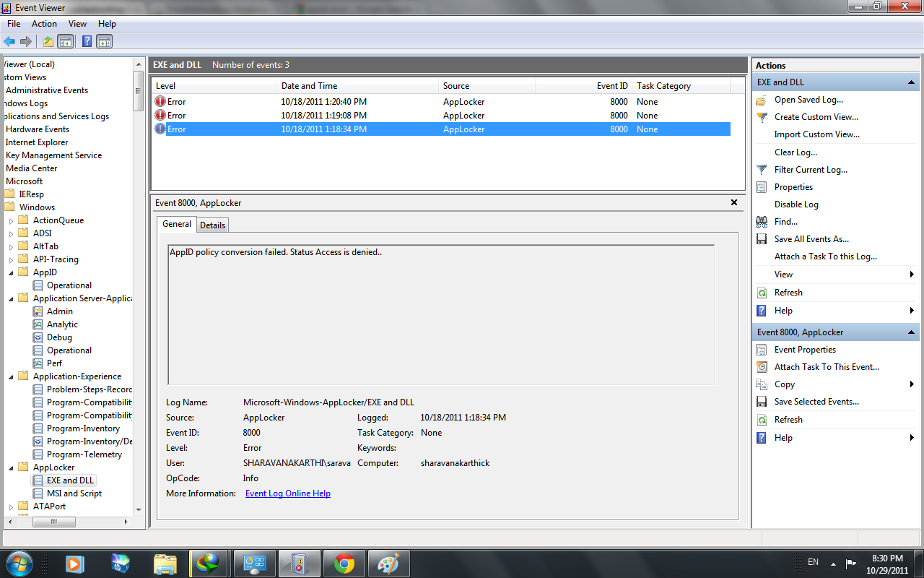Viewport: 924px width, 578px height.
Task: Open Paint from the taskbar
Action: tap(389, 563)
